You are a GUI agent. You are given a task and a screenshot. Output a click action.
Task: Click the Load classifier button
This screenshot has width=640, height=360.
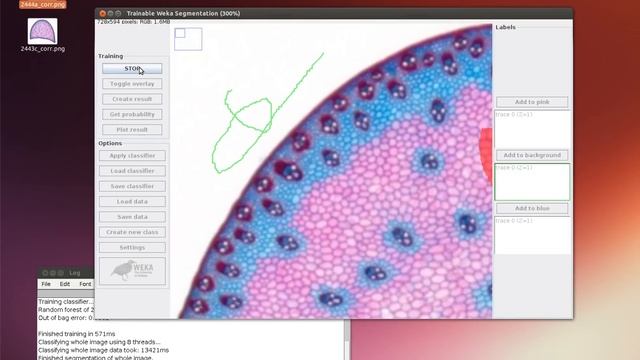(x=132, y=171)
